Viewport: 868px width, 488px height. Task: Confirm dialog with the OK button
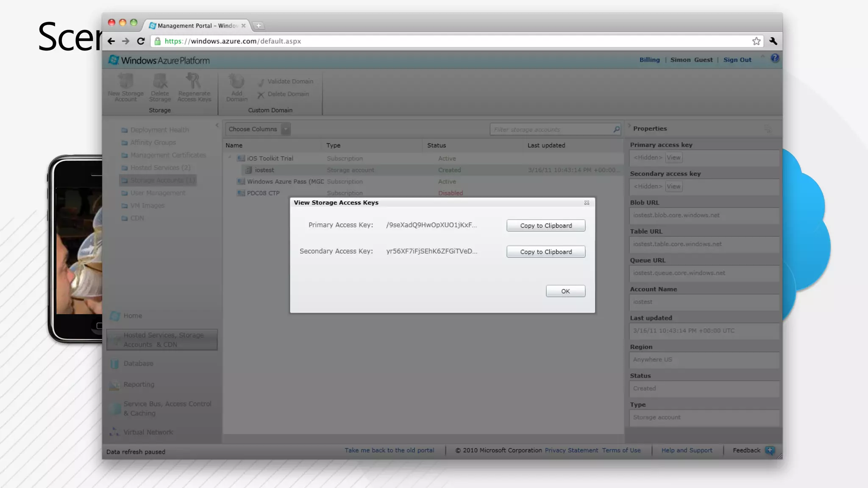pyautogui.click(x=565, y=291)
